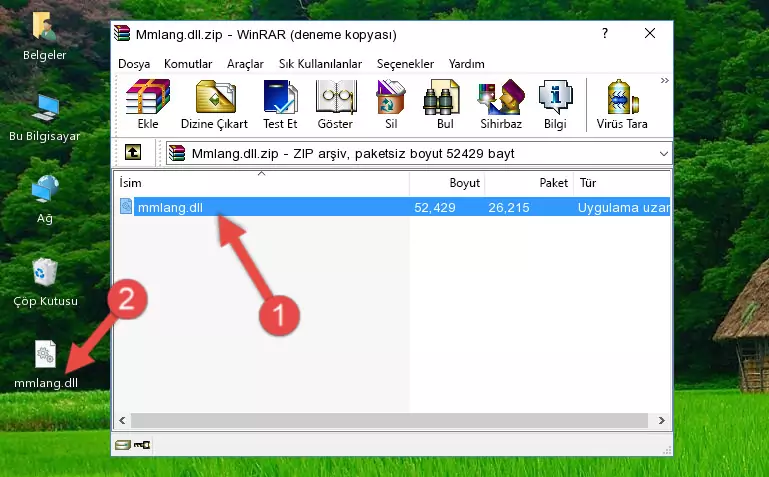769x477 pixels.
Task: Click the horizontal scrollbar track
Action: (x=389, y=420)
